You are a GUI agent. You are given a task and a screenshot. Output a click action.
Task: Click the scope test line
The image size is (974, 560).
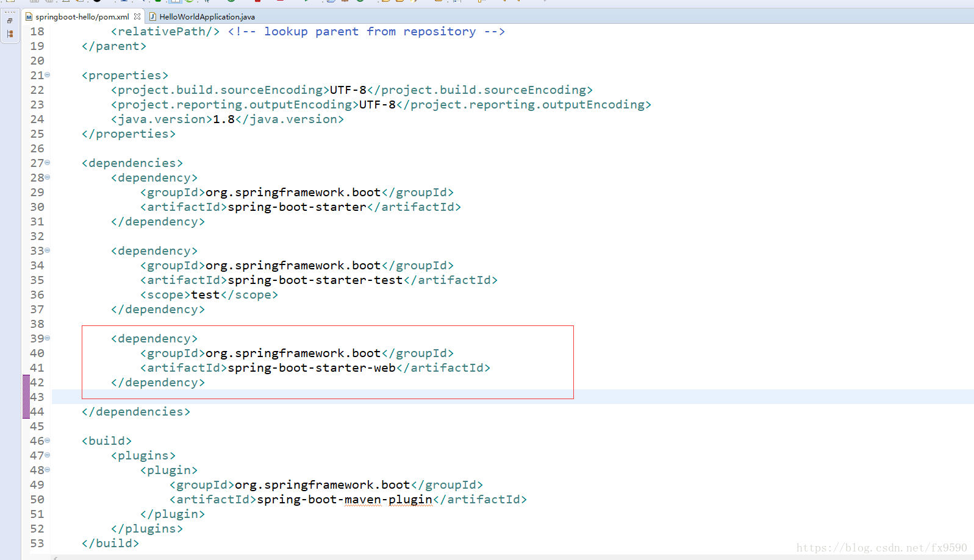[209, 295]
